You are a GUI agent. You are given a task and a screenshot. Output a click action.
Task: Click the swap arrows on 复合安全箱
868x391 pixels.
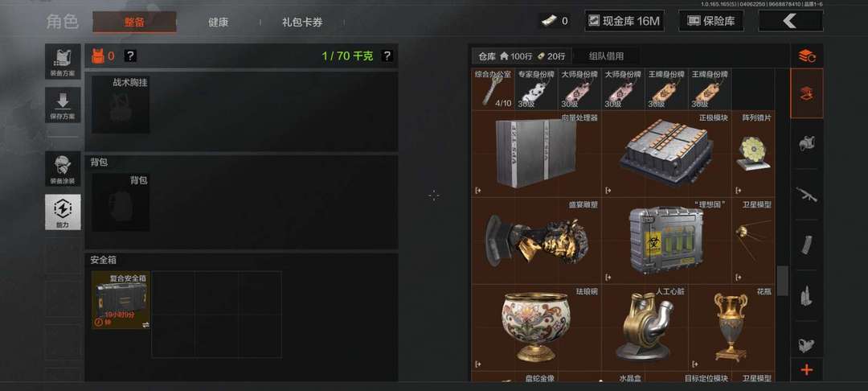click(x=145, y=325)
